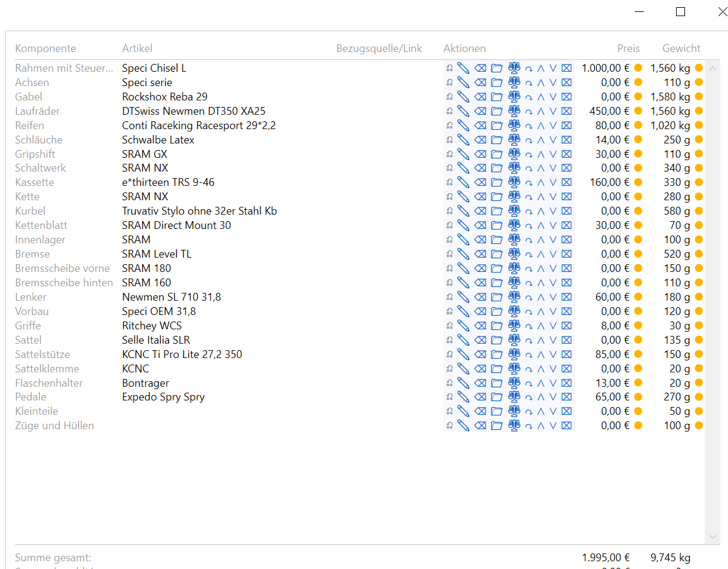Click the link icon in the Innenlager row

(450, 240)
